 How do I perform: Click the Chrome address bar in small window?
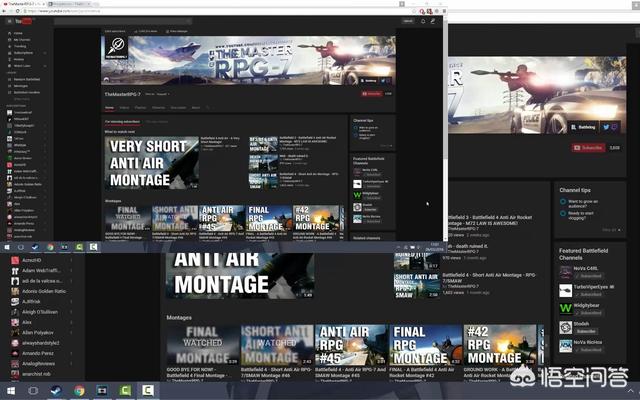coord(216,11)
